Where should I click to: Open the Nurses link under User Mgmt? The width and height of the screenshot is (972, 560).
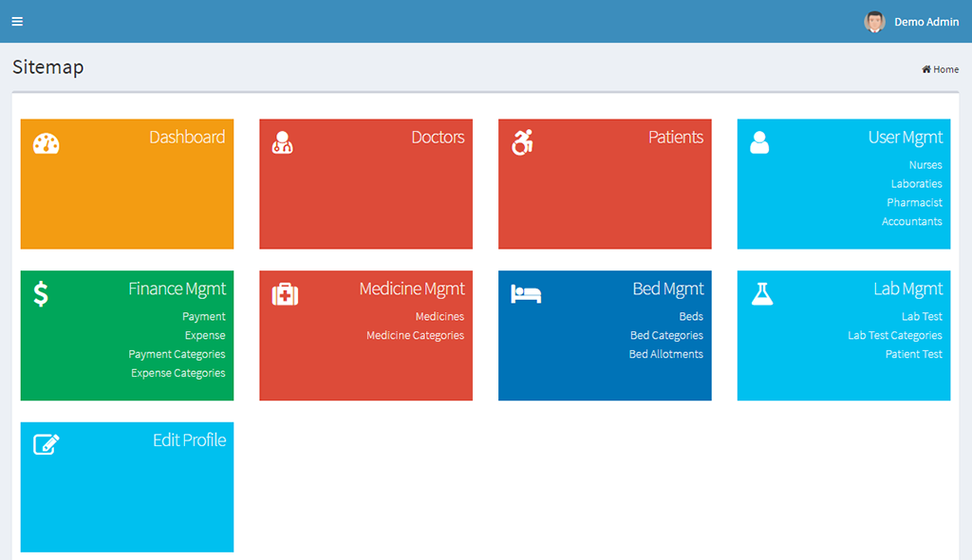click(x=925, y=165)
